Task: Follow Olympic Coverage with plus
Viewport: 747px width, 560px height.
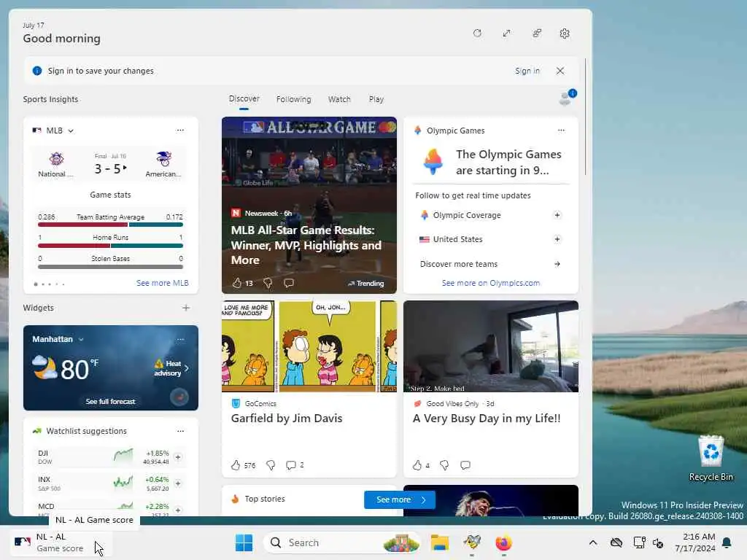Action: (557, 215)
